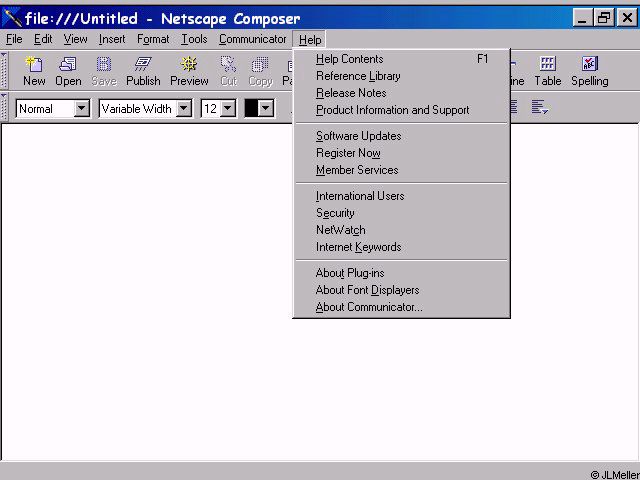The image size is (640, 480).
Task: Restore down the Netscape Composer window
Action: pyautogui.click(x=604, y=18)
